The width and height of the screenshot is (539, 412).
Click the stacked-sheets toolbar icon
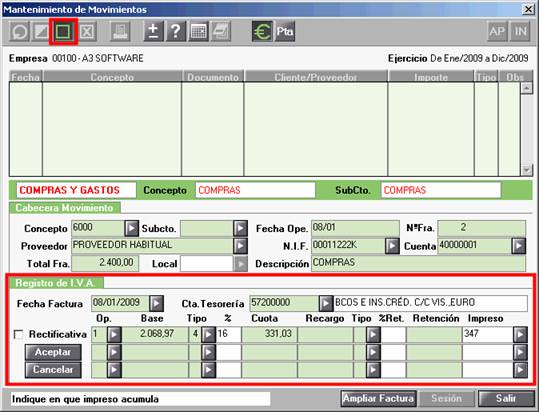pos(221,32)
